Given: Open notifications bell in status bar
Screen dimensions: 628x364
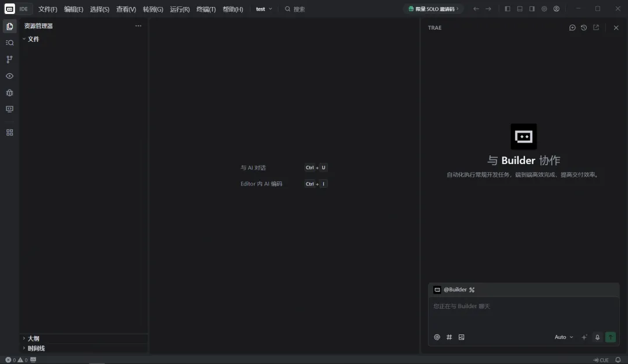Looking at the screenshot, I should [x=618, y=360].
